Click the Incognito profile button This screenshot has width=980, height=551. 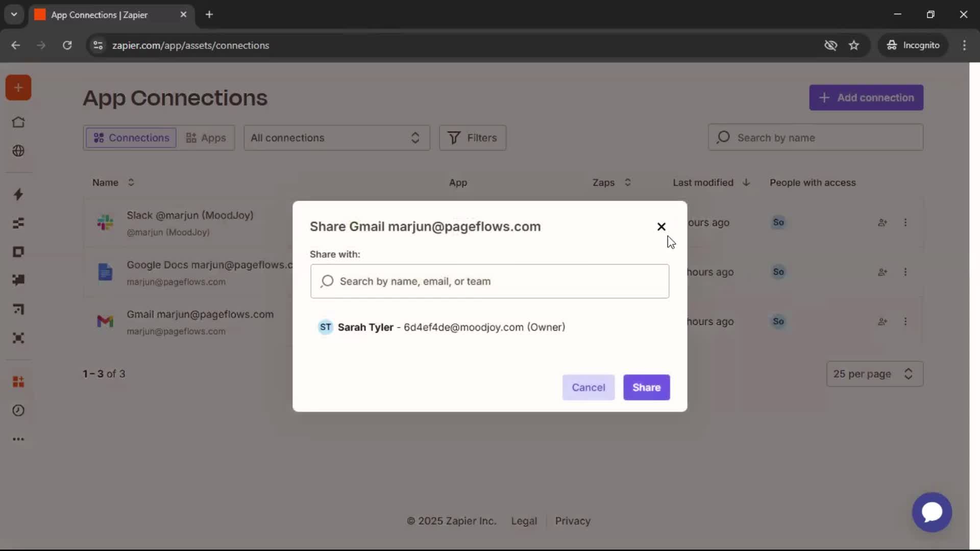tap(913, 45)
